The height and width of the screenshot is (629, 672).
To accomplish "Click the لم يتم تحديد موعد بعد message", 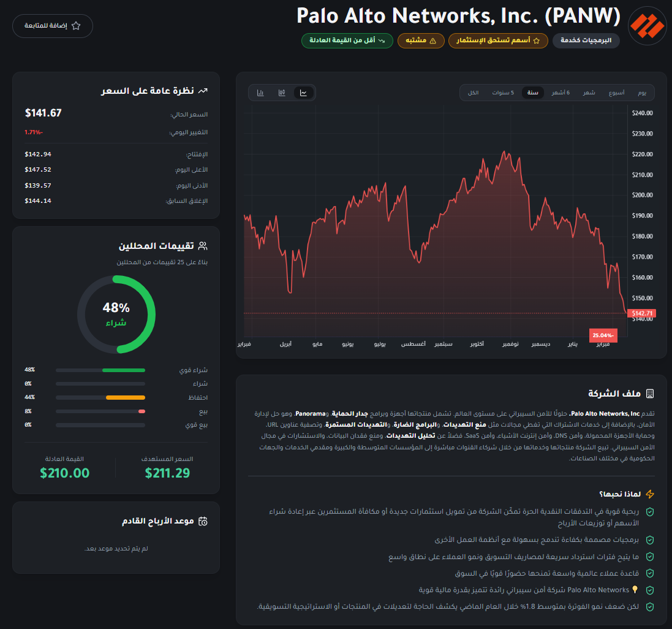I will (x=116, y=549).
